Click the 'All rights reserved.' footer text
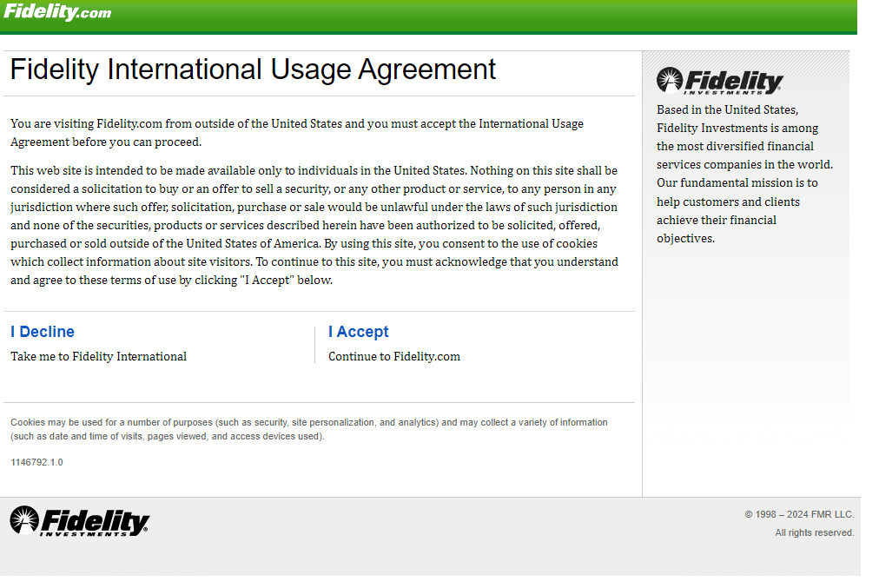 (815, 532)
